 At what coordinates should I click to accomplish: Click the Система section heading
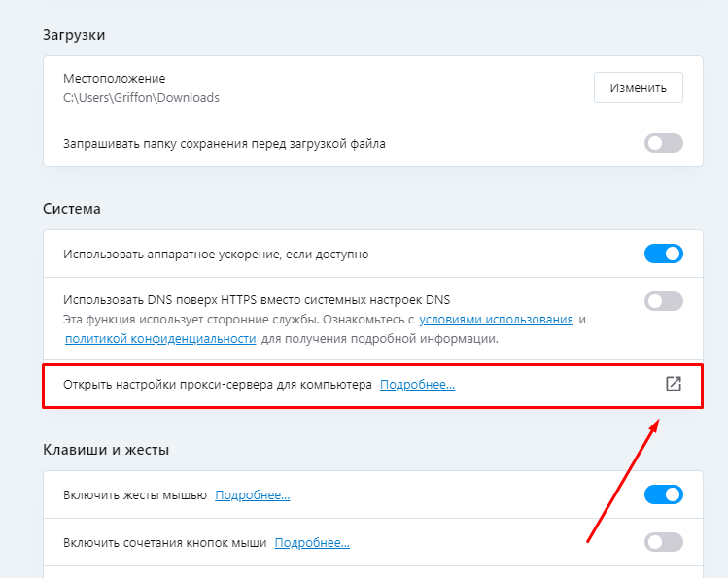(72, 209)
